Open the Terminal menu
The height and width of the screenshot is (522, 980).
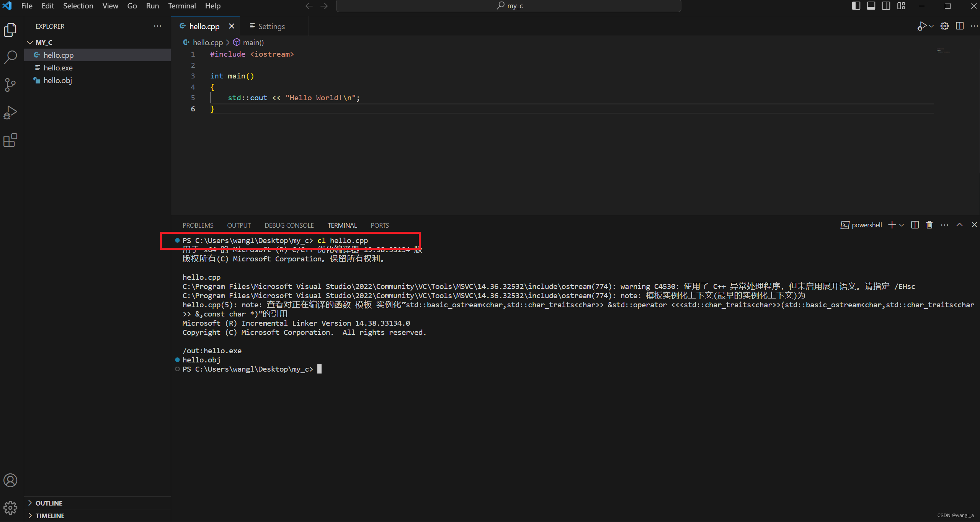(x=182, y=6)
